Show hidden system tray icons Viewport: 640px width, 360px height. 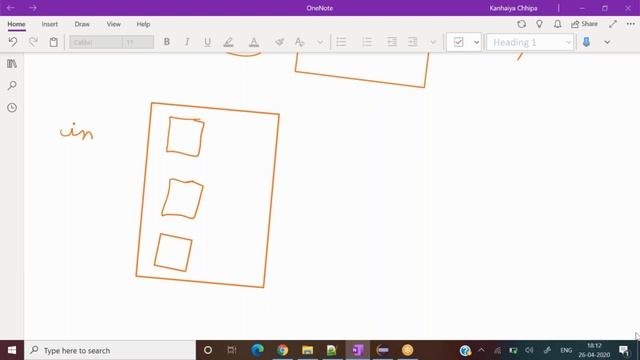pyautogui.click(x=481, y=350)
